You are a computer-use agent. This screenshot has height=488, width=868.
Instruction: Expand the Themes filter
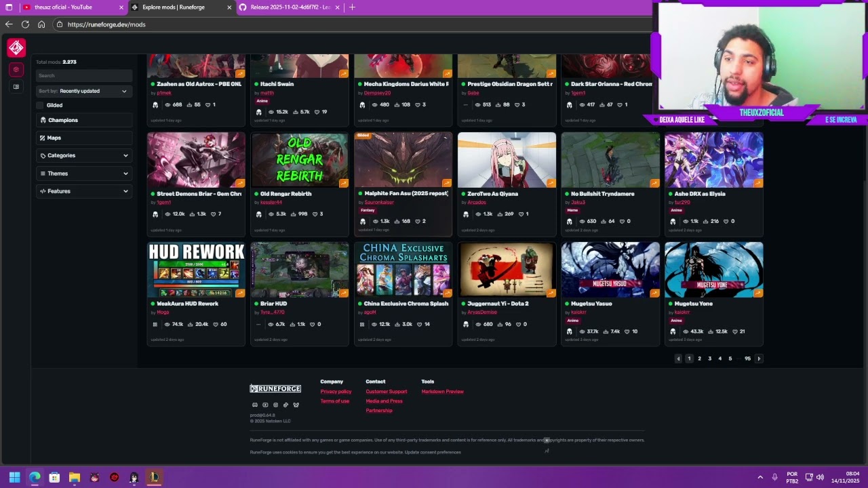84,174
